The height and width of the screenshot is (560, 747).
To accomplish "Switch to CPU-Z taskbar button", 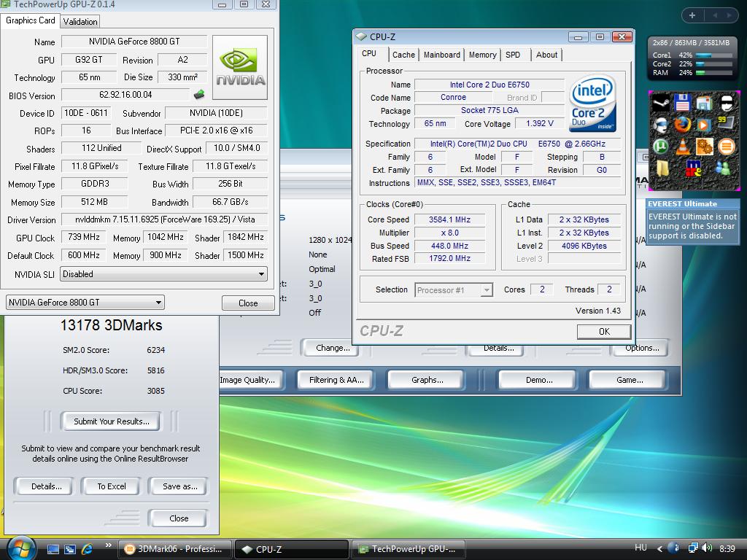I will tap(292, 549).
